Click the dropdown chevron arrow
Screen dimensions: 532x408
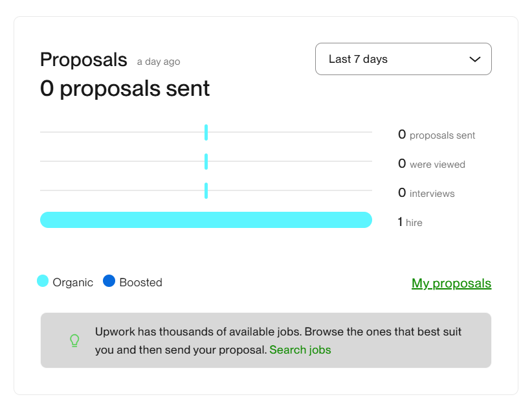pos(474,59)
